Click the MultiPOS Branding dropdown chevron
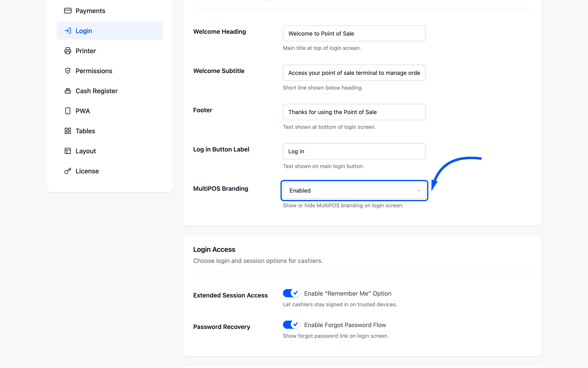The width and height of the screenshot is (588, 368). point(419,191)
